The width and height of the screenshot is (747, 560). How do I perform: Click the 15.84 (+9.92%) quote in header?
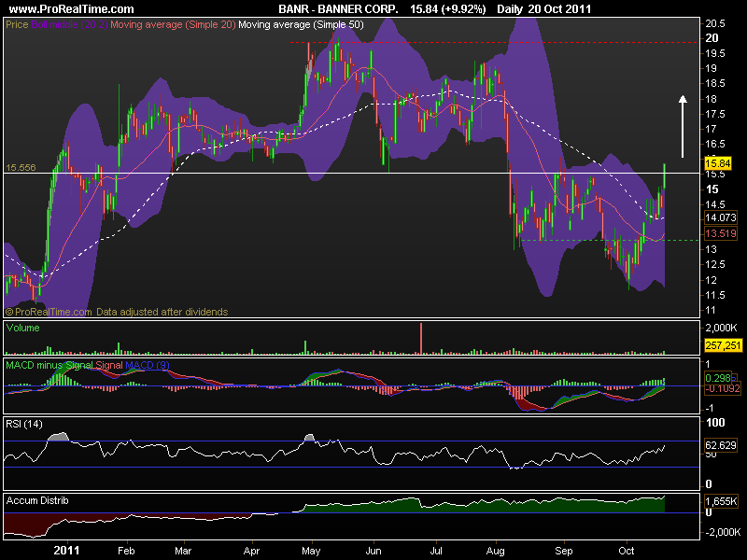[448, 9]
